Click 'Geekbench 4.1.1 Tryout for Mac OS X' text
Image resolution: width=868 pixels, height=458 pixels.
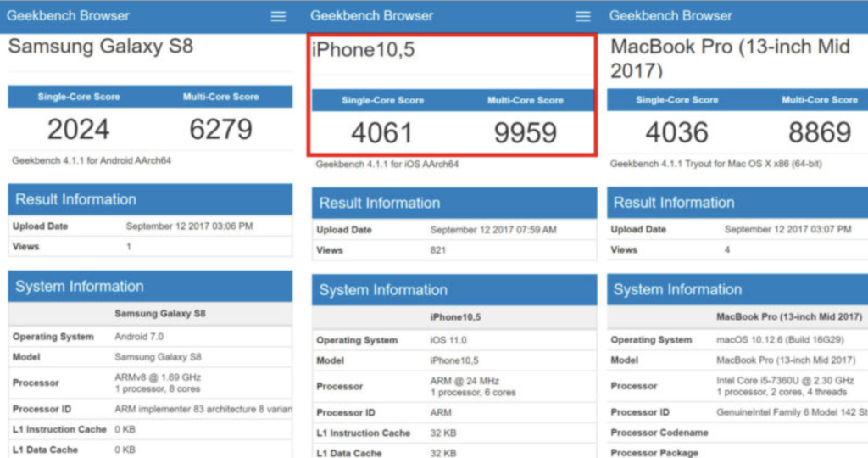[715, 164]
